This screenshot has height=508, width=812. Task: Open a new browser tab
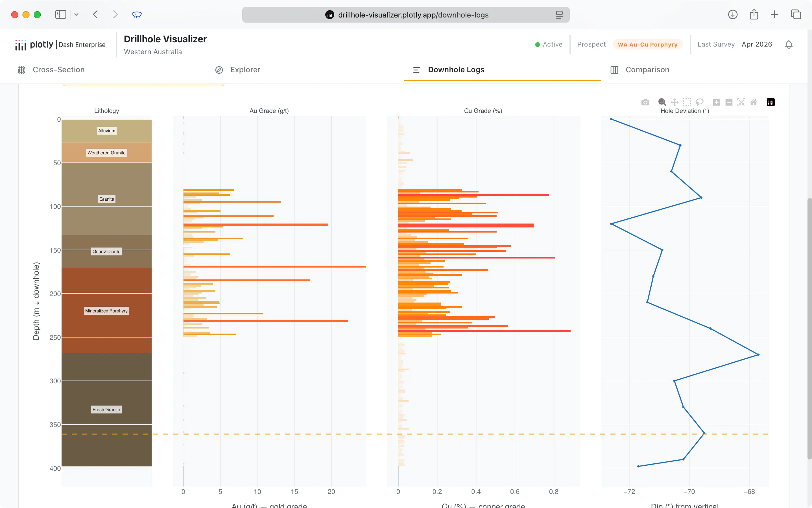pos(774,14)
